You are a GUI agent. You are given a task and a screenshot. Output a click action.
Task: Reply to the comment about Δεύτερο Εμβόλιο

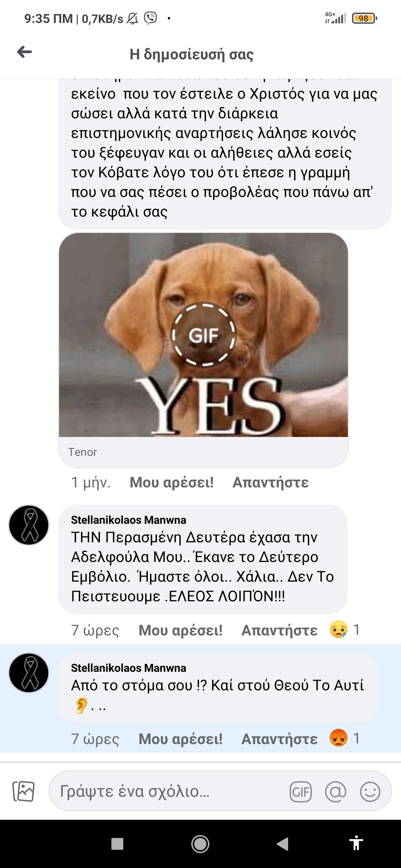point(279,630)
